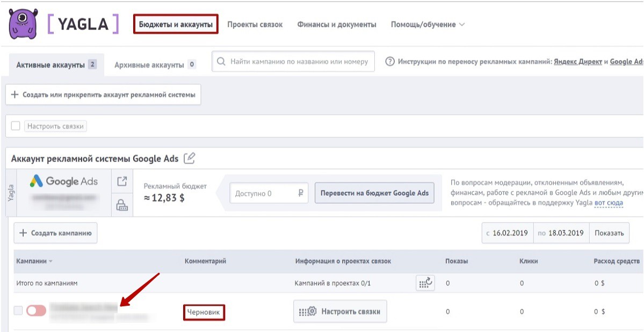The image size is (644, 332).
Task: Click the refresh projects grid icon
Action: [425, 283]
